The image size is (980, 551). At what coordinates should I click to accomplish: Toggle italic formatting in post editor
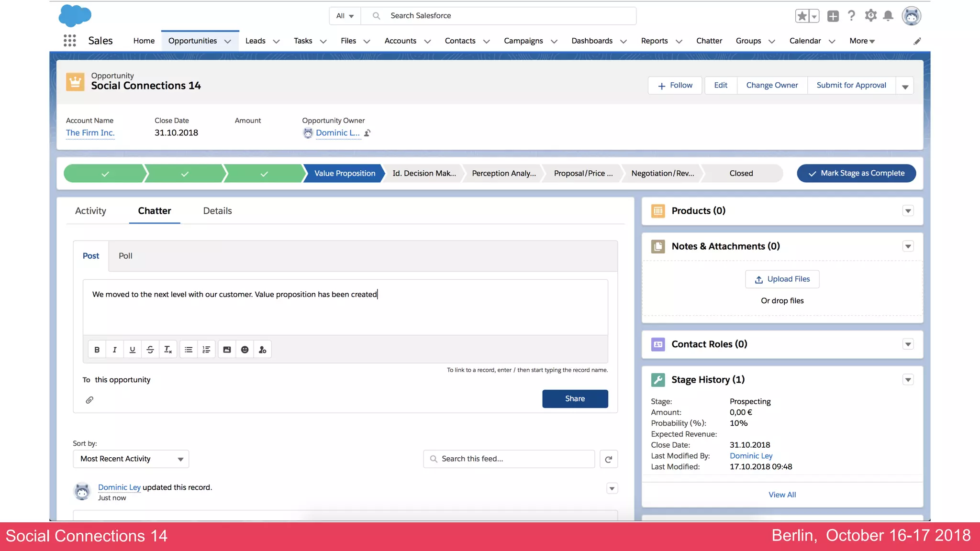coord(115,350)
